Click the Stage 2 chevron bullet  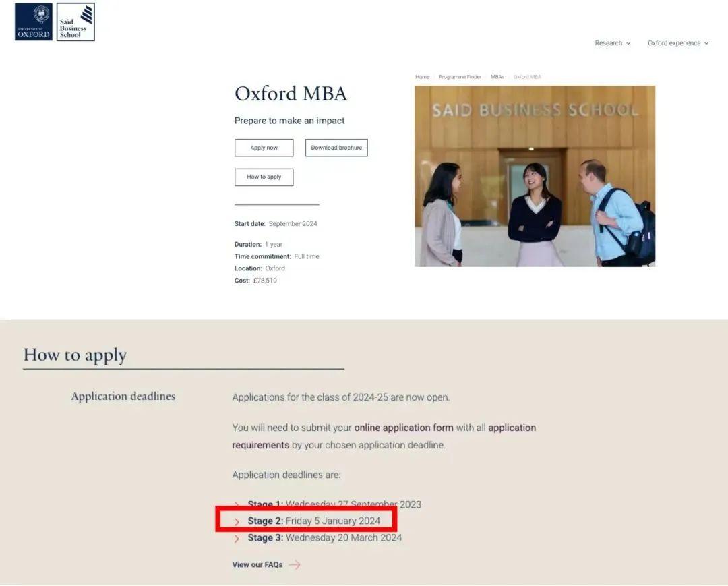point(237,521)
